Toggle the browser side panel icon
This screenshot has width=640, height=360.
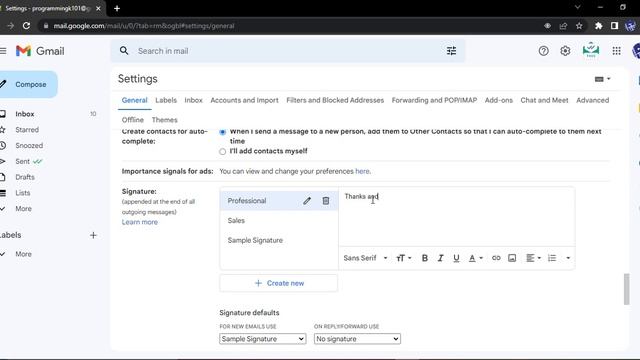[614, 26]
